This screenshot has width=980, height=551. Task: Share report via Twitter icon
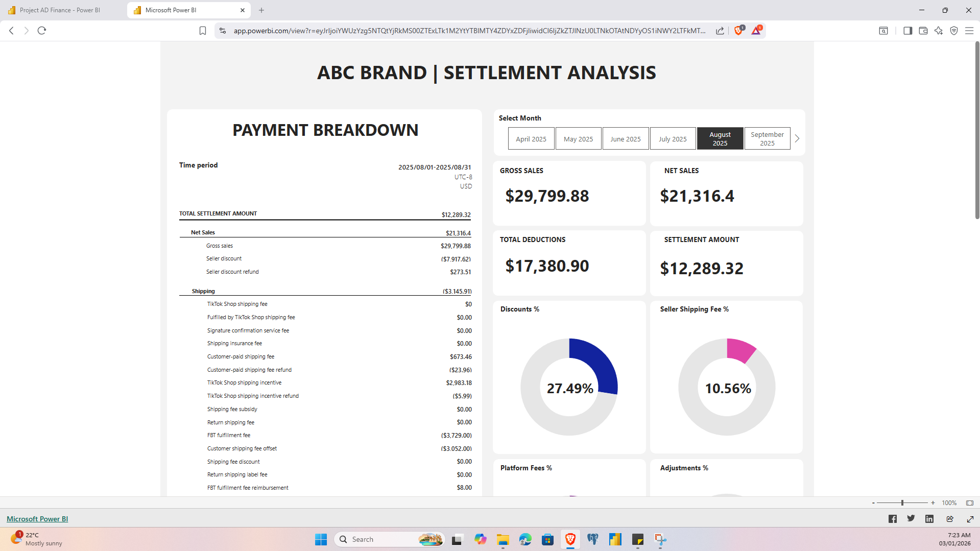coord(911,518)
